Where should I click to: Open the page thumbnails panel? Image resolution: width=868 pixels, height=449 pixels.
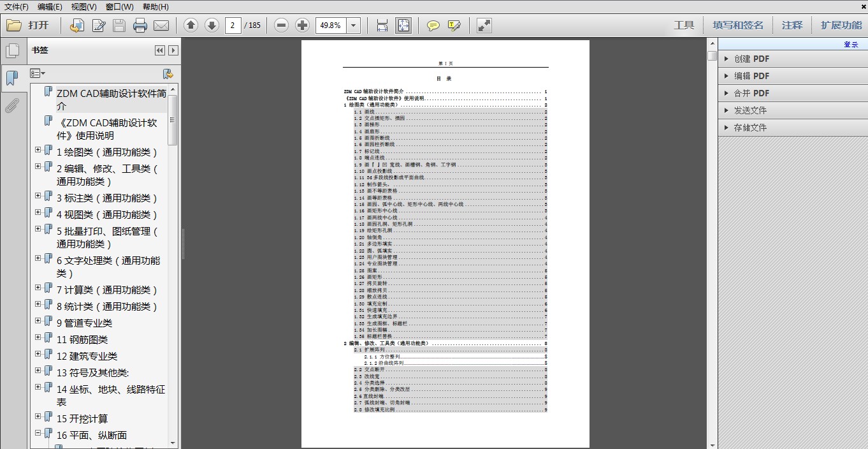point(11,51)
